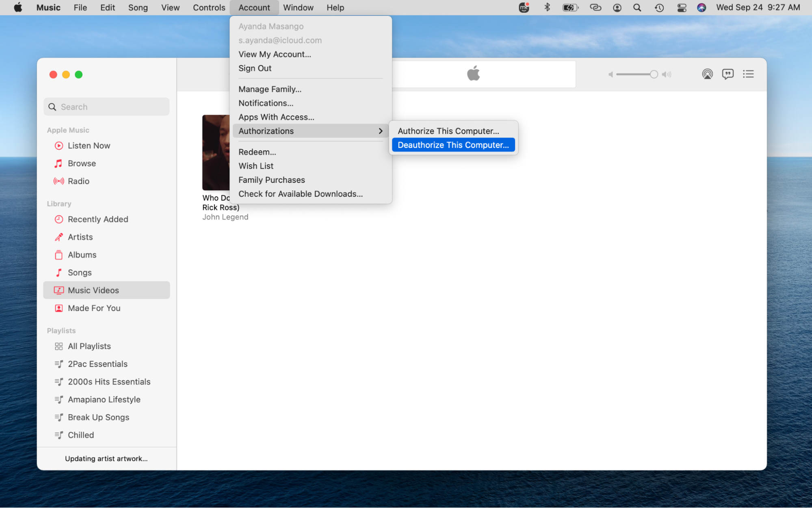Open the Playing Next queue icon
This screenshot has width=812, height=508.
tap(748, 74)
